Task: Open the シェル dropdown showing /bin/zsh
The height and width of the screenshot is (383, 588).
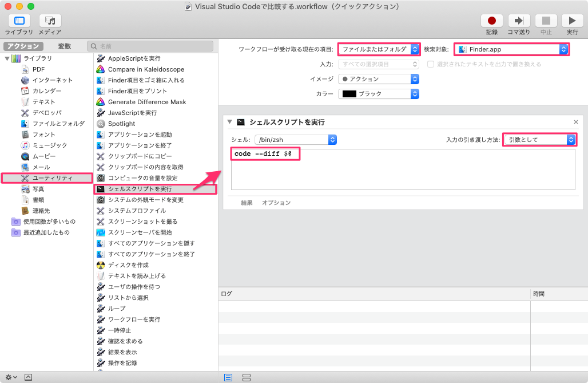Action: click(x=295, y=139)
